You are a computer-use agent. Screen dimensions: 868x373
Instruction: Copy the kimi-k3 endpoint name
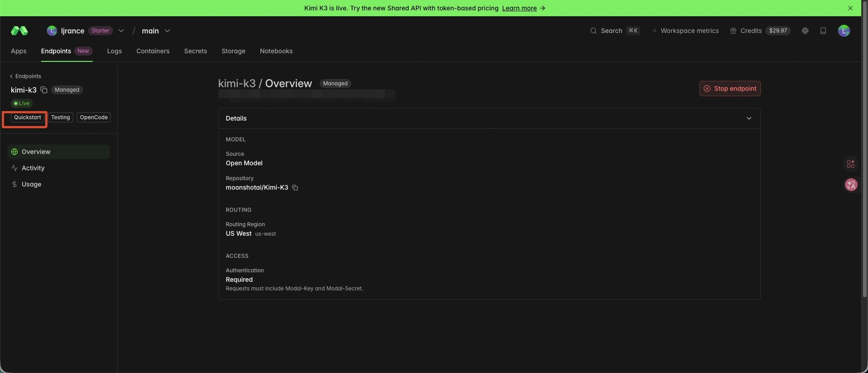(44, 90)
